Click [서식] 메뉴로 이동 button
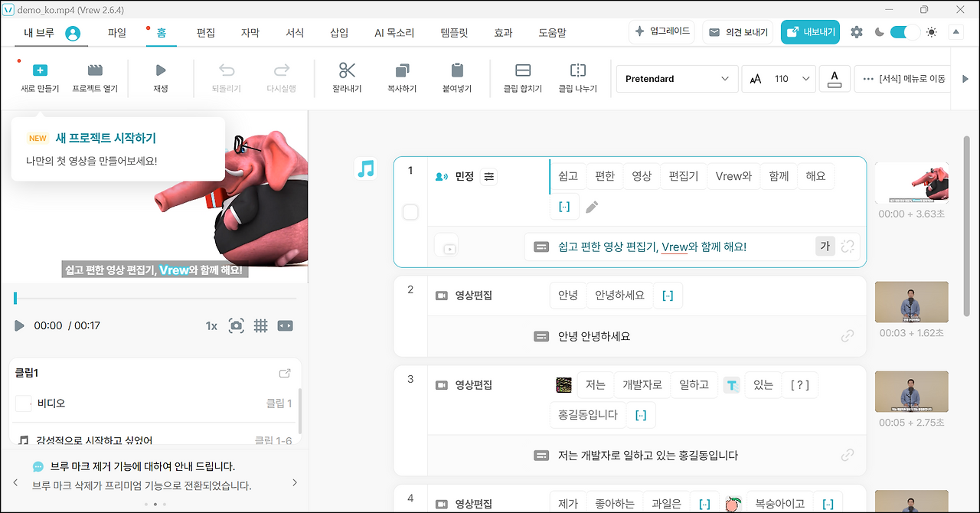 click(x=903, y=79)
